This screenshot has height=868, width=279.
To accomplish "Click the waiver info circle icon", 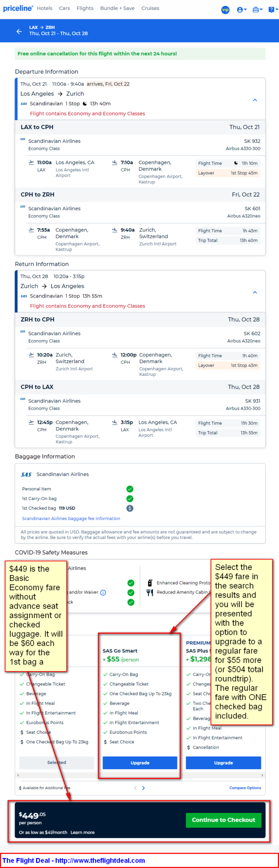I will pyautogui.click(x=103, y=592).
